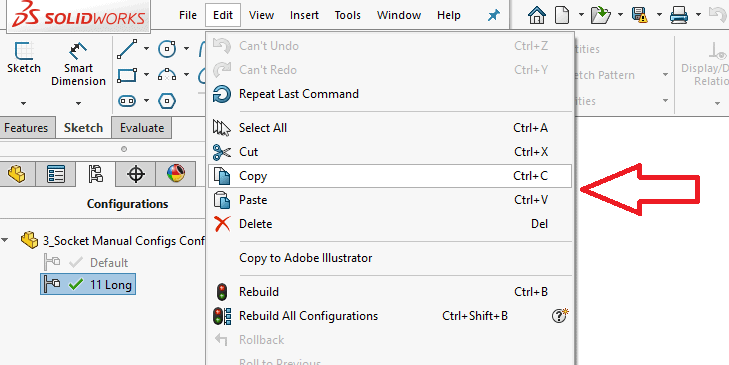Click the Configurations panel heading
Image resolution: width=729 pixels, height=365 pixels.
(x=127, y=204)
